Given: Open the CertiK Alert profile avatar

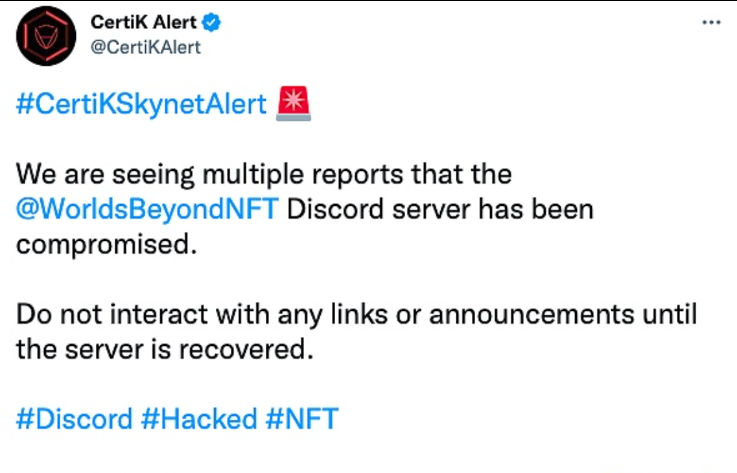Looking at the screenshot, I should pos(47,36).
